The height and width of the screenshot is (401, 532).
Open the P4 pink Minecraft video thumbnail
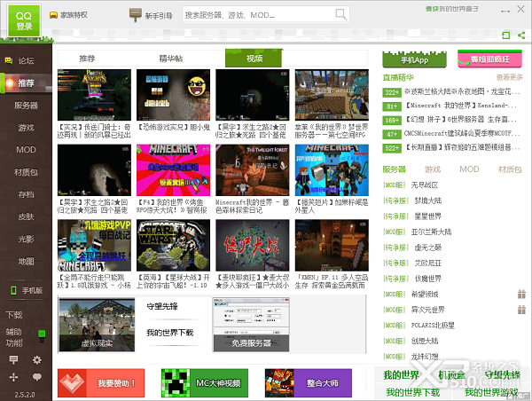pyautogui.click(x=174, y=169)
